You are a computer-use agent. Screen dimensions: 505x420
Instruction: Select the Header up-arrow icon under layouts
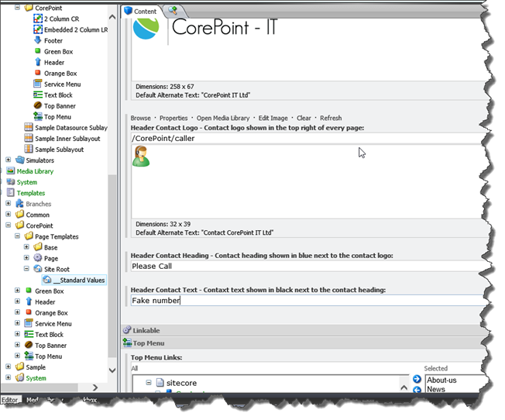tap(38, 62)
